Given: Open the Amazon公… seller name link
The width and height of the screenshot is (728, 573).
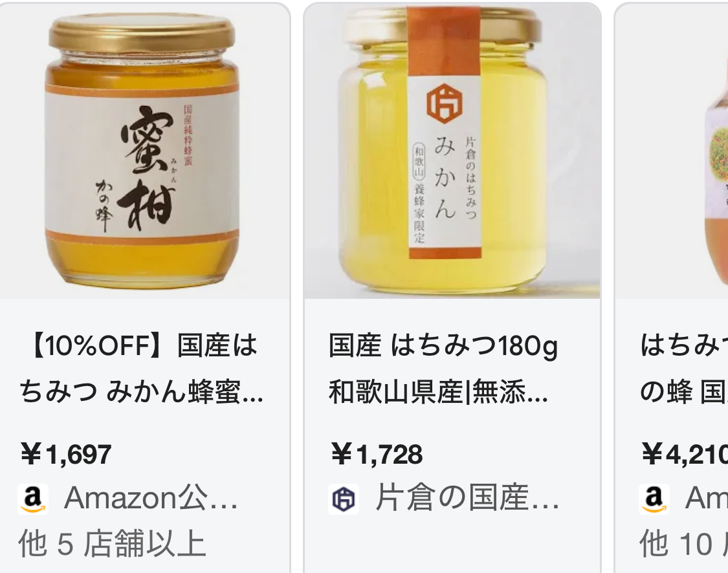Looking at the screenshot, I should (151, 498).
